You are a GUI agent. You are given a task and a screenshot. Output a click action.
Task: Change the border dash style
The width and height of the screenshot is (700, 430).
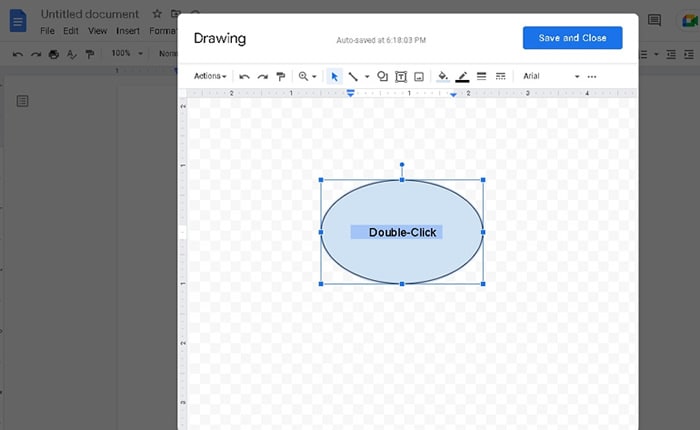[x=500, y=76]
